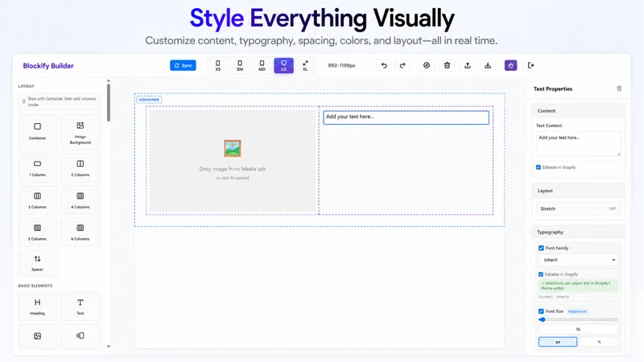Collapse the Layout section header
The width and height of the screenshot is (644, 362).
coord(578,191)
